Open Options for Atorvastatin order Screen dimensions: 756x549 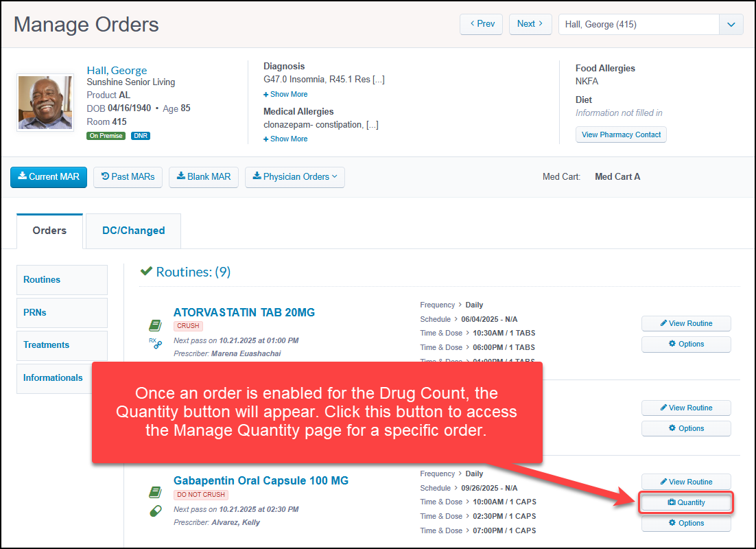(x=686, y=344)
